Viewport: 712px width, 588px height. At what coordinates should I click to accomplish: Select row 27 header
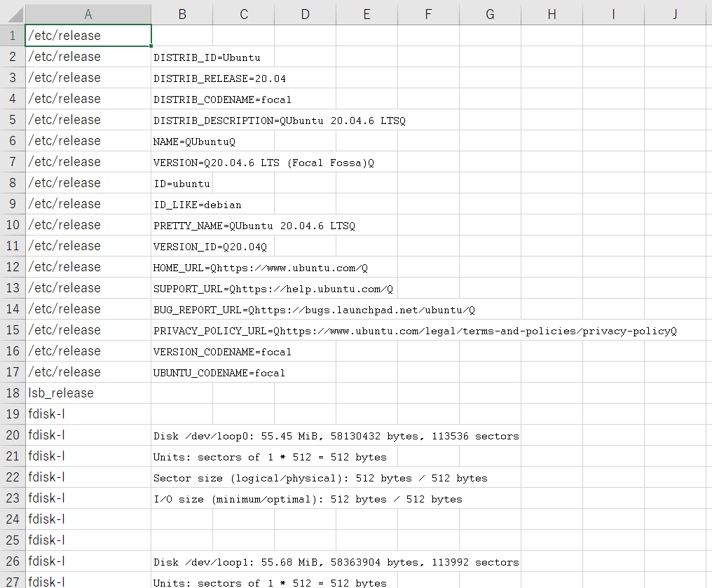13,581
